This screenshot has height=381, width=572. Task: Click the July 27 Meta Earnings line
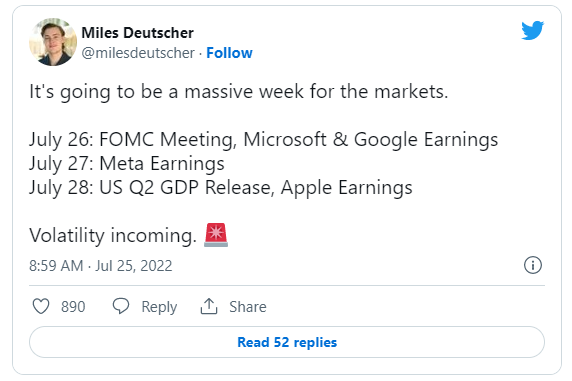(127, 164)
